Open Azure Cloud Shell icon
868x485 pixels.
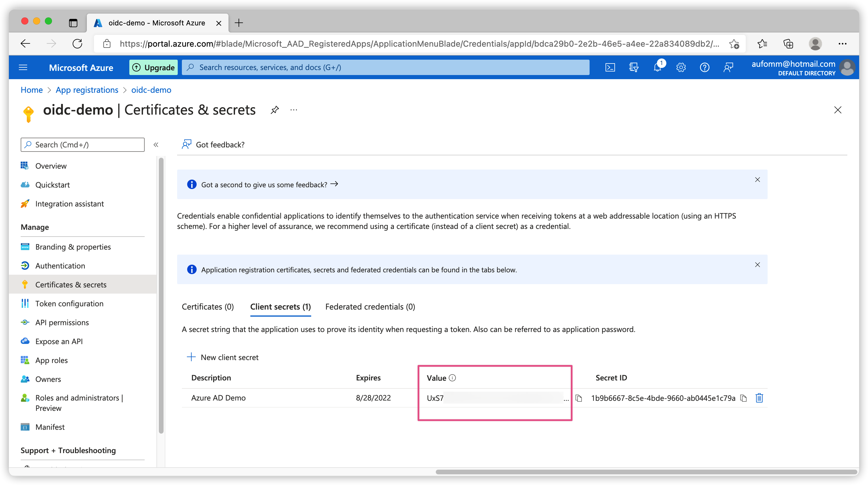pyautogui.click(x=610, y=67)
